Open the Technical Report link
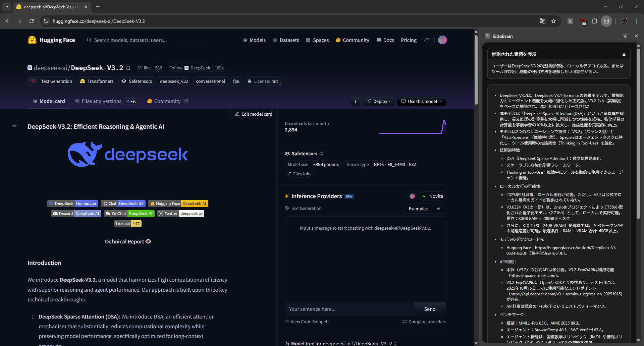 pos(127,241)
